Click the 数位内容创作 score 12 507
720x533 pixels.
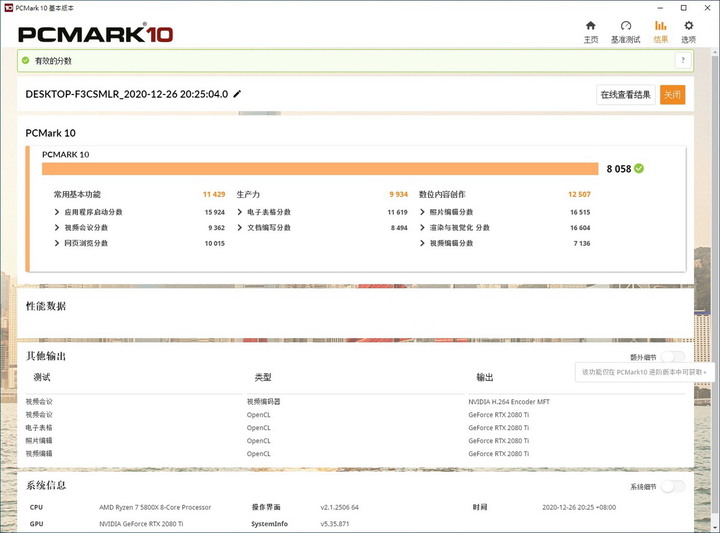pyautogui.click(x=579, y=194)
